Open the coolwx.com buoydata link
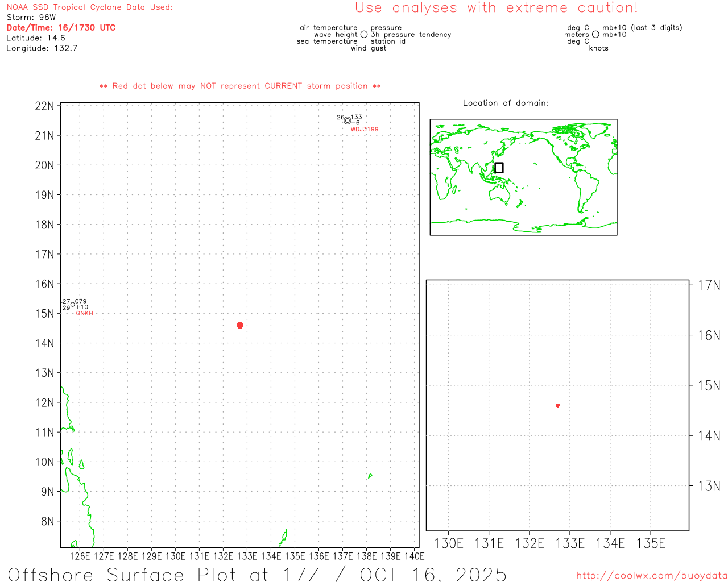 tap(651, 576)
